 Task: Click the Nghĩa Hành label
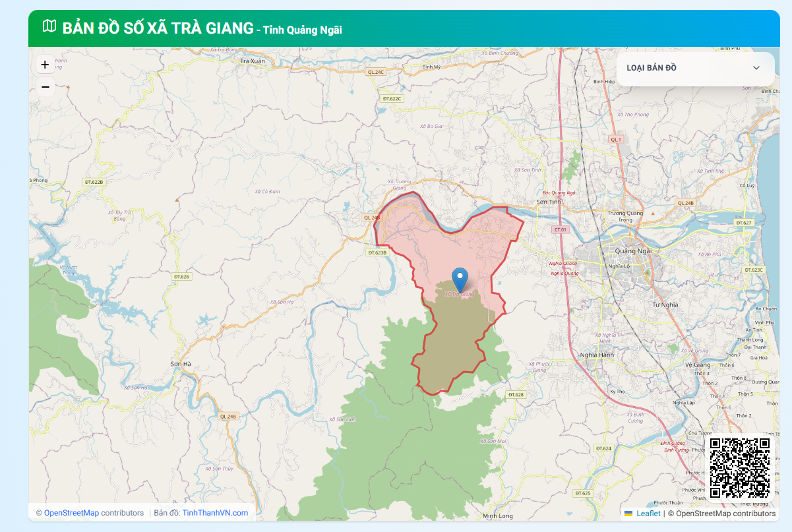[597, 355]
